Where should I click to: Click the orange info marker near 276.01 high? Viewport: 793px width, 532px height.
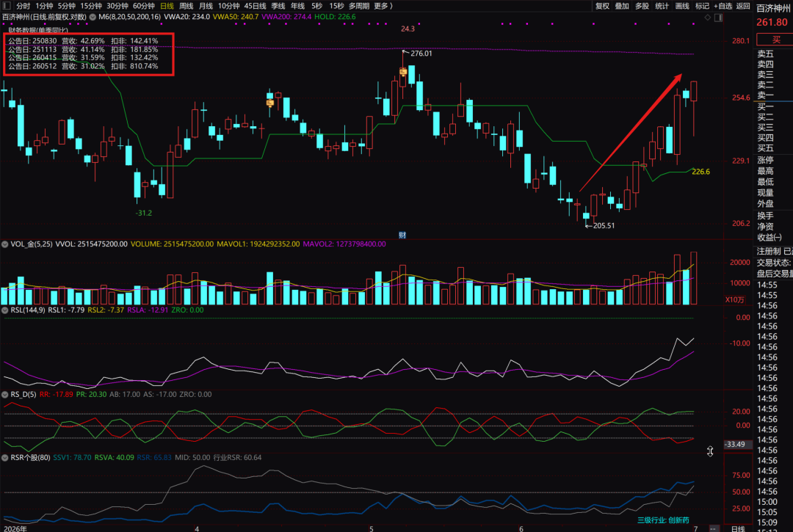point(403,72)
